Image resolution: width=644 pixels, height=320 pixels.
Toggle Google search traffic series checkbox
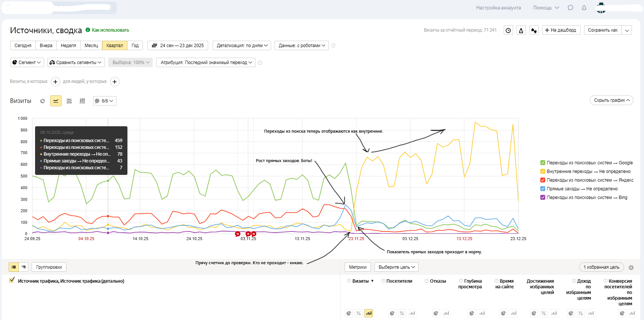coord(543,163)
